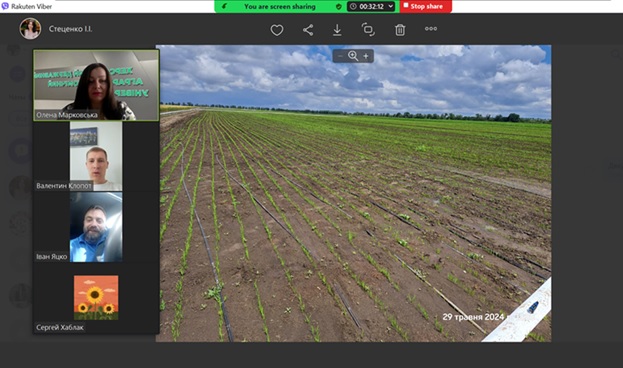The image size is (623, 368).
Task: Share the photo with share icon
Action: [308, 30]
